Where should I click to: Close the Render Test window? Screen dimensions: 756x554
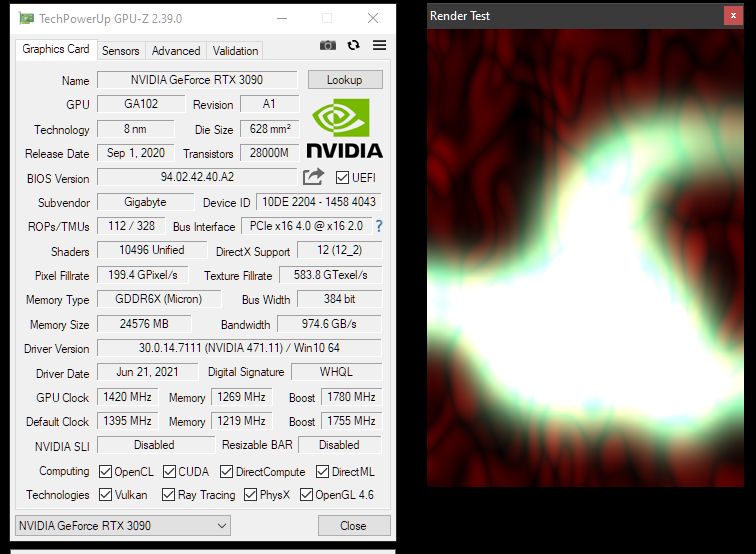pyautogui.click(x=733, y=15)
